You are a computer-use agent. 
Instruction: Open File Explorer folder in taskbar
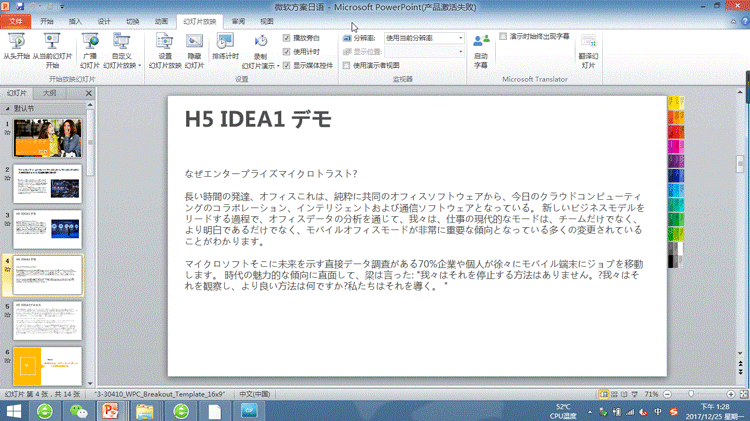point(144,411)
